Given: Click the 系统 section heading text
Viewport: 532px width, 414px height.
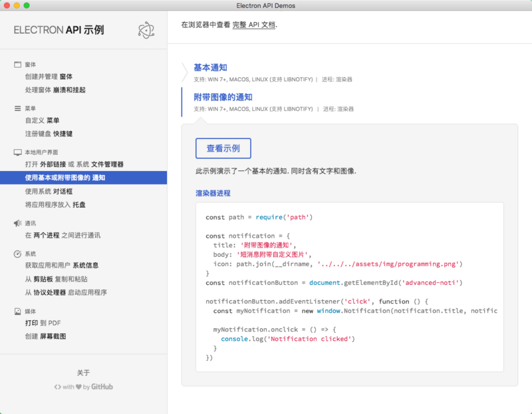Looking at the screenshot, I should 31,254.
